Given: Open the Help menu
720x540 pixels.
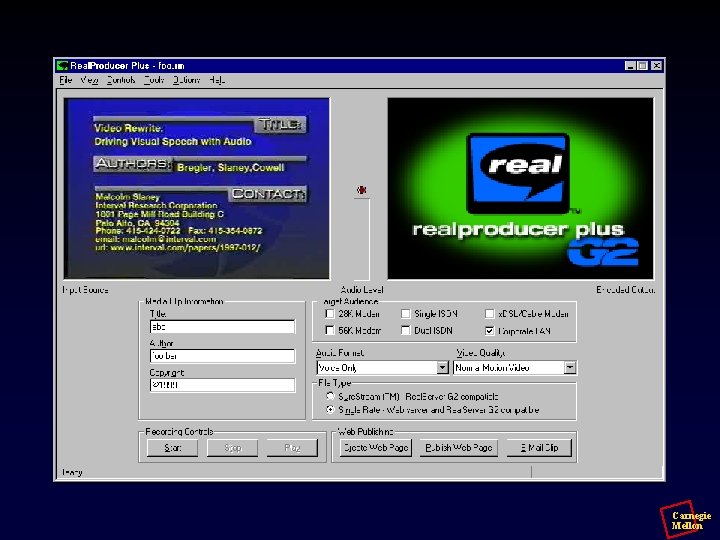Looking at the screenshot, I should click(217, 80).
